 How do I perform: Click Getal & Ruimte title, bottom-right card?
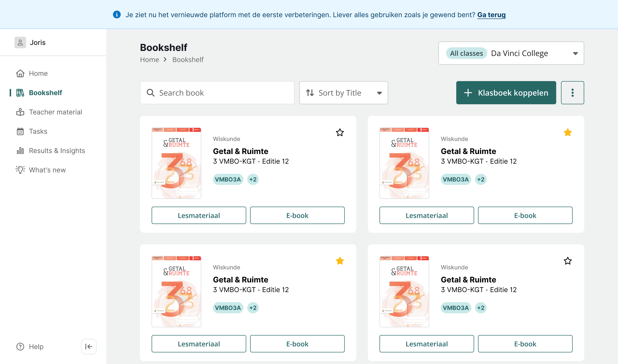pos(468,279)
